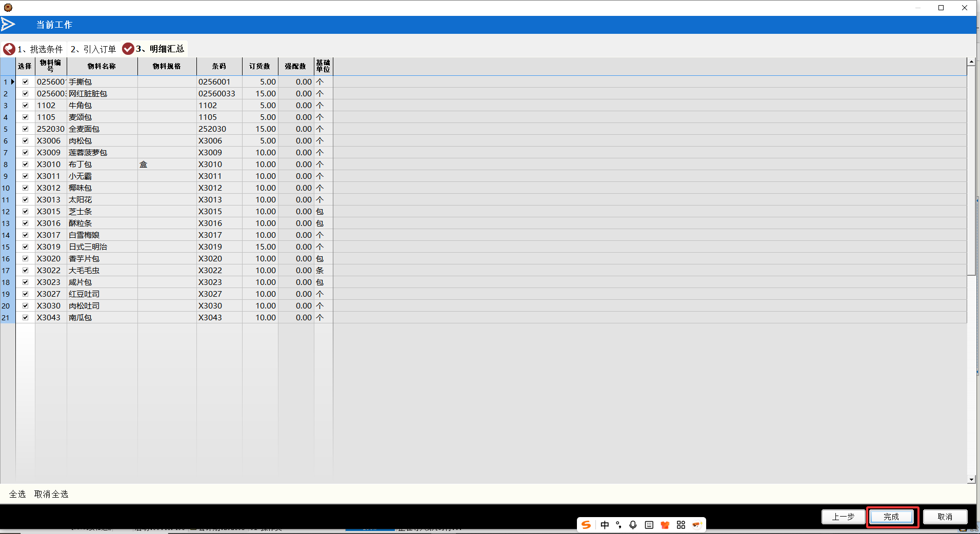Click the 白雪梅娘 name cell
This screenshot has width=980, height=534.
click(102, 235)
